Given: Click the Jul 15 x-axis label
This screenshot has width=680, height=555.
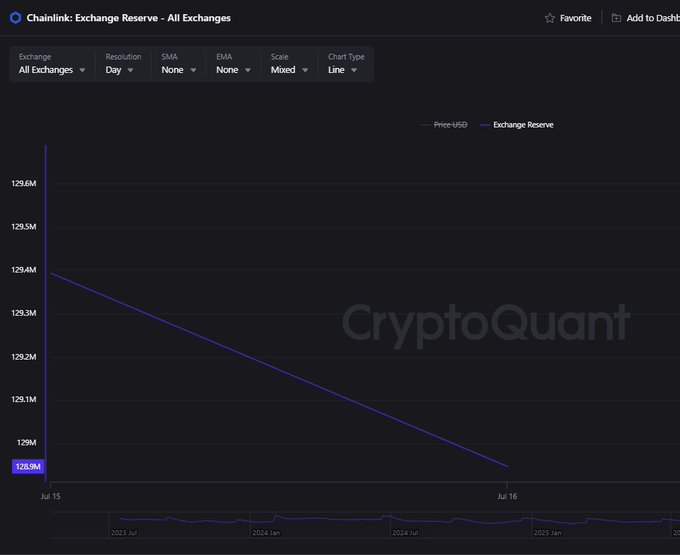Looking at the screenshot, I should (50, 496).
